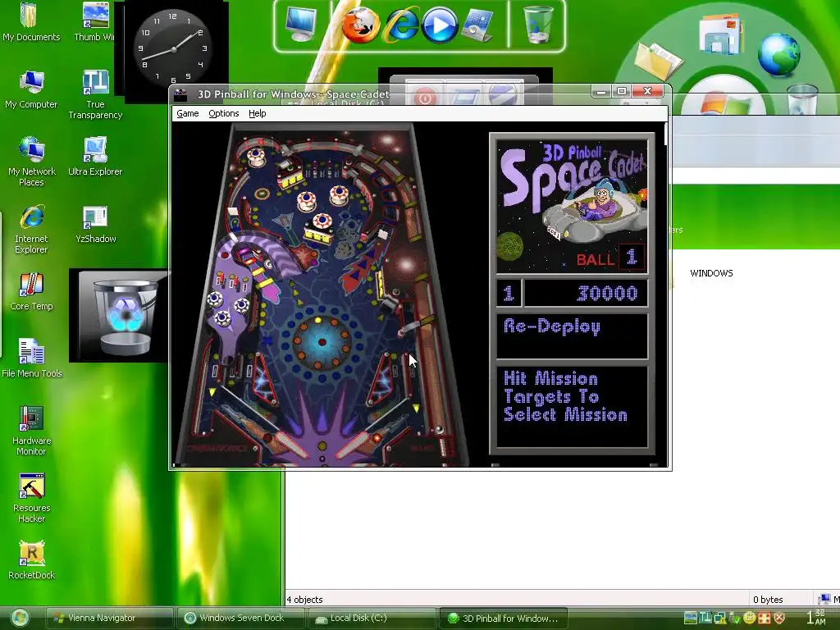Open My Network Places desktop icon
This screenshot has width=840, height=630.
(32, 162)
